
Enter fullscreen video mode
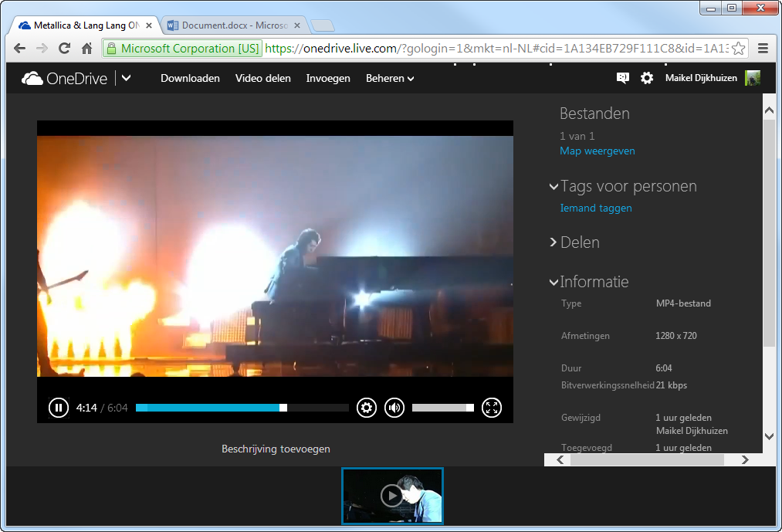[x=492, y=408]
